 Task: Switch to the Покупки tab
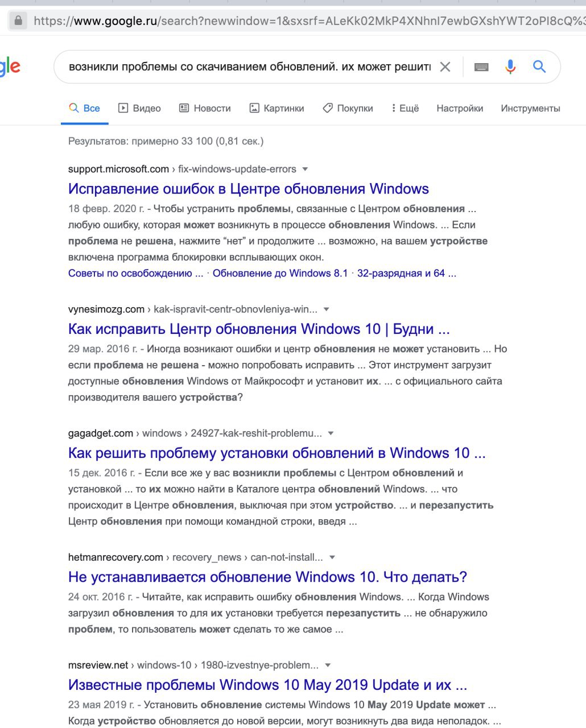click(348, 108)
